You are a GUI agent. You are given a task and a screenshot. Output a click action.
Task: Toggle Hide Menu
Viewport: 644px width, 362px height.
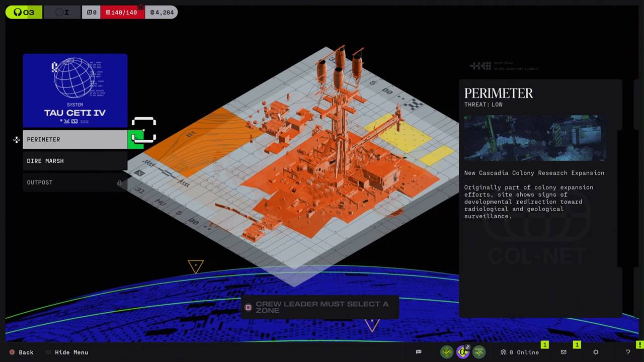71,352
